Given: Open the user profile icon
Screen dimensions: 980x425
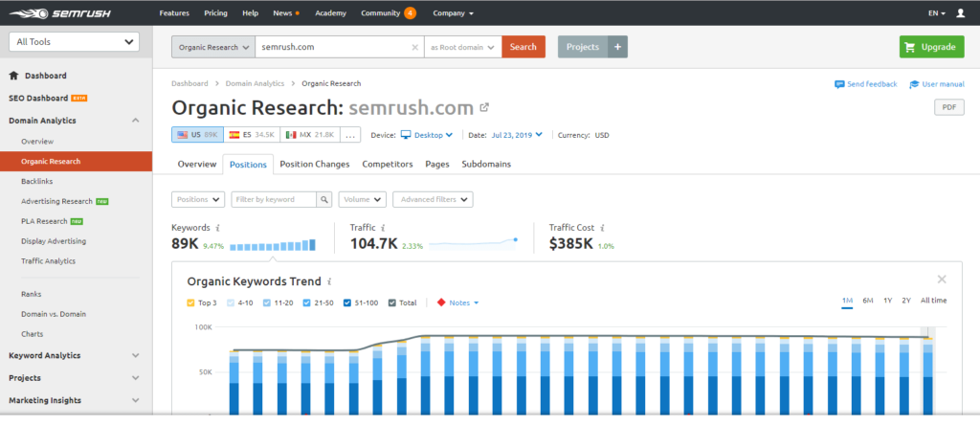Looking at the screenshot, I should click(x=961, y=13).
